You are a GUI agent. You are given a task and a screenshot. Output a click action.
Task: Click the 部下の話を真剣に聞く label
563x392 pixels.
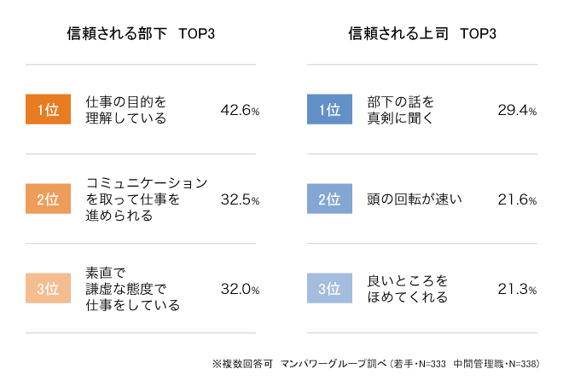(x=399, y=111)
